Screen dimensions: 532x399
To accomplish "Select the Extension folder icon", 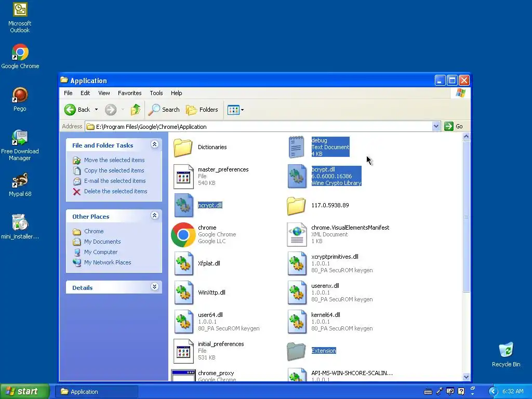I will click(296, 351).
